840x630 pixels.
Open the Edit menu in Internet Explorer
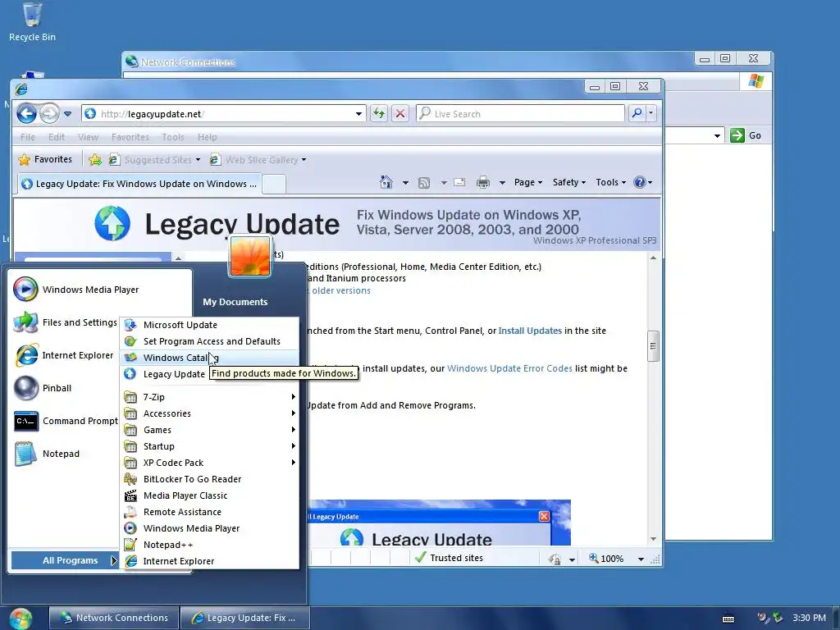pos(57,137)
